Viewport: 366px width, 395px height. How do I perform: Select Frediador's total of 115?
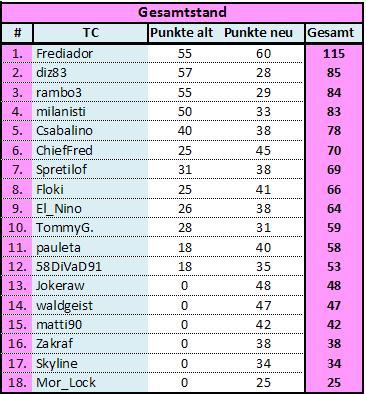334,54
